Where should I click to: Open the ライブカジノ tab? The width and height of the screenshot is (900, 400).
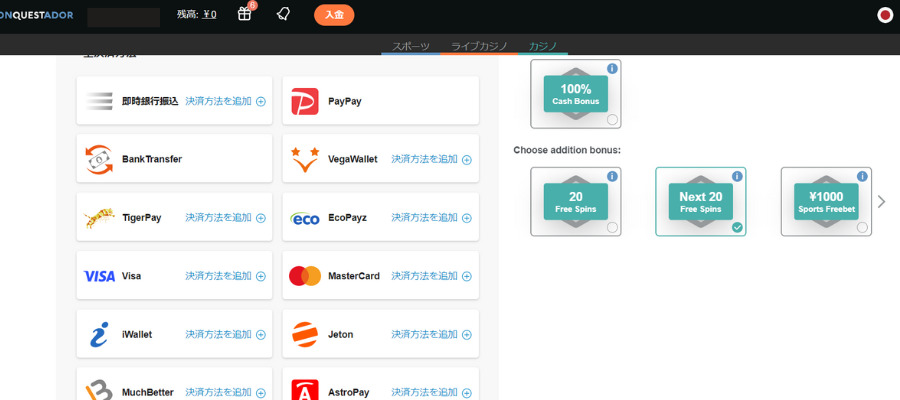click(x=479, y=46)
